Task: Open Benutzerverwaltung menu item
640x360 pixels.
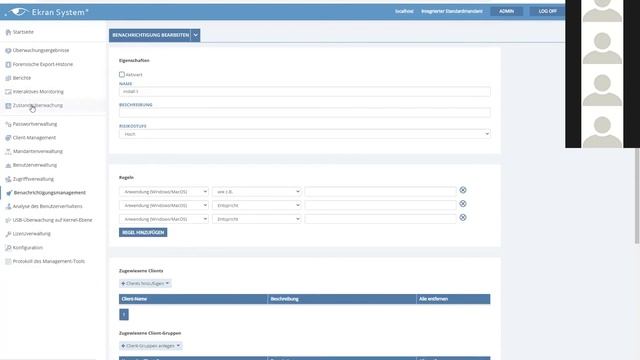Action: tap(35, 165)
